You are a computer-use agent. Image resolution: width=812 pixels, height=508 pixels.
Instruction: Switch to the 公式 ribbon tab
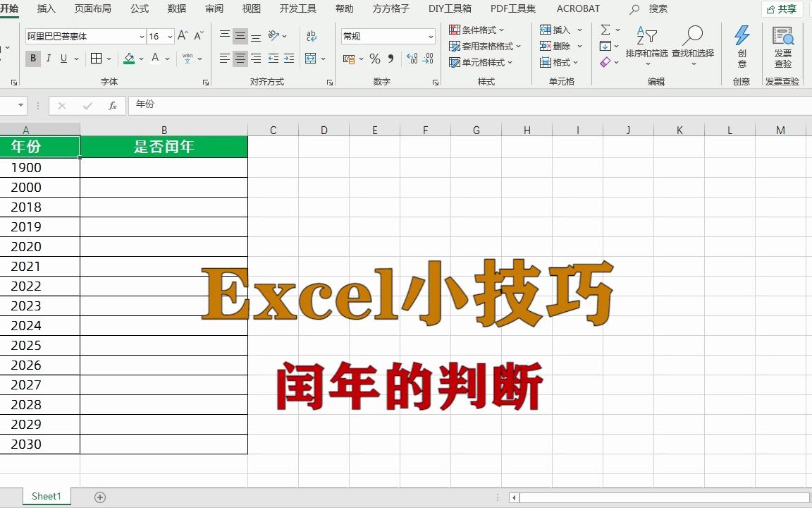click(139, 9)
